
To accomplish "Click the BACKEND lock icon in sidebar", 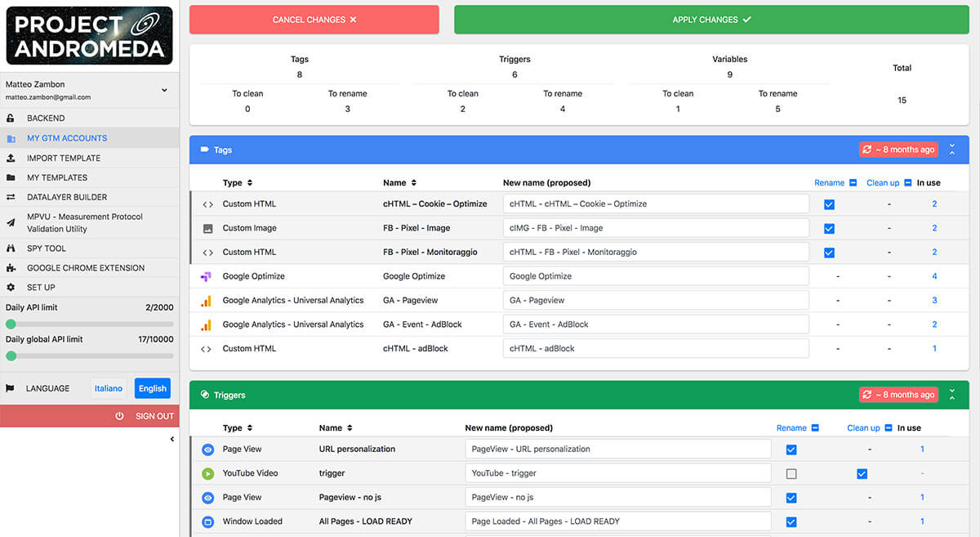I will [x=11, y=119].
